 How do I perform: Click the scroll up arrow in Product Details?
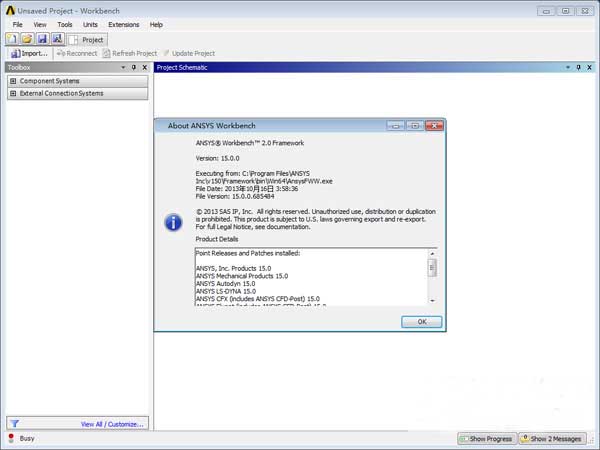pyautogui.click(x=432, y=254)
